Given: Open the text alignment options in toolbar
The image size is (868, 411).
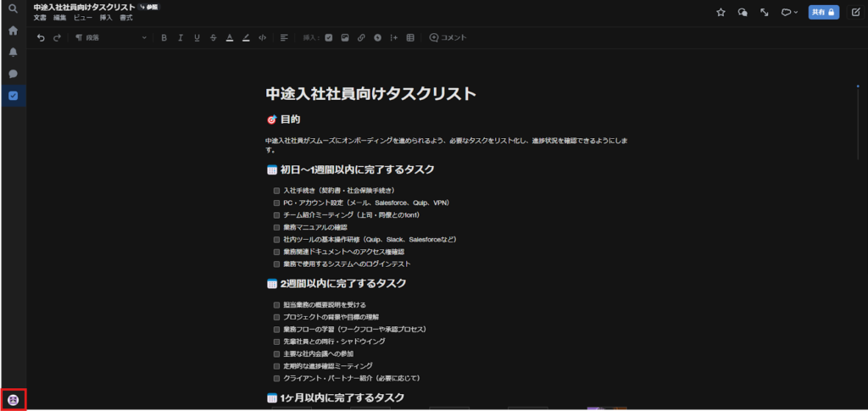Looking at the screenshot, I should [284, 37].
